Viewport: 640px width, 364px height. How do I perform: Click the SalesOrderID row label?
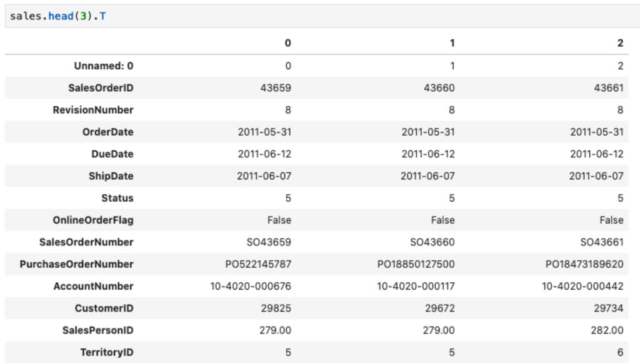[x=101, y=88]
